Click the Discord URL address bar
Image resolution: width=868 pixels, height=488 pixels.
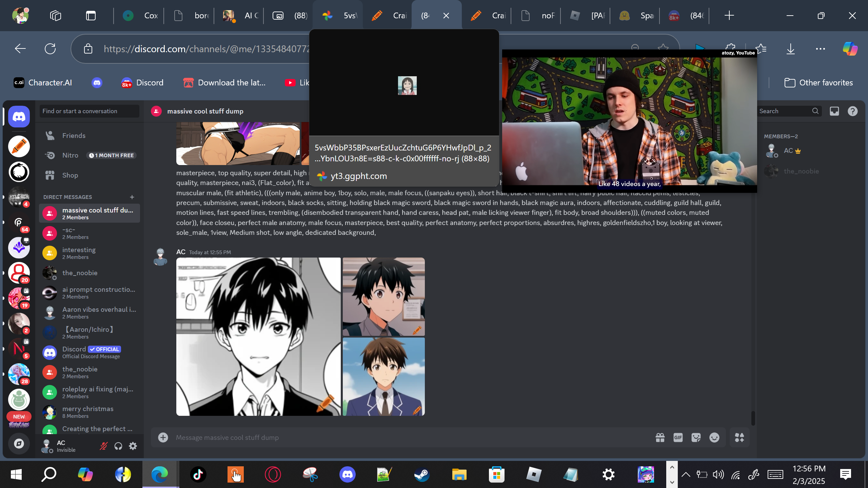pos(206,49)
